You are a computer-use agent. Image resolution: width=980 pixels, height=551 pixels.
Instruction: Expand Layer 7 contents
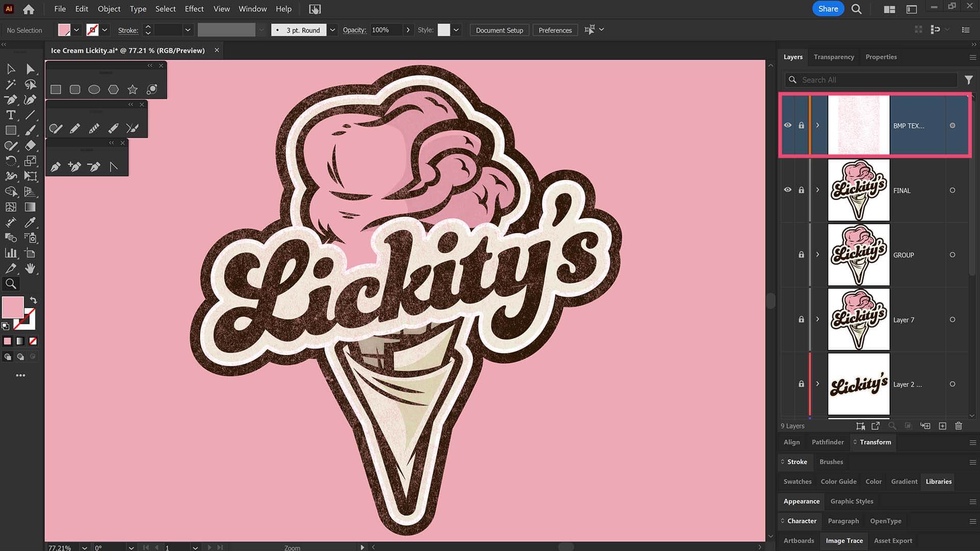pos(818,319)
